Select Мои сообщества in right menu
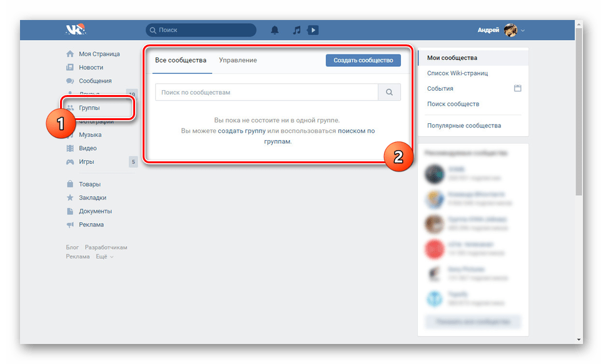This screenshot has height=364, width=603. pyautogui.click(x=473, y=58)
